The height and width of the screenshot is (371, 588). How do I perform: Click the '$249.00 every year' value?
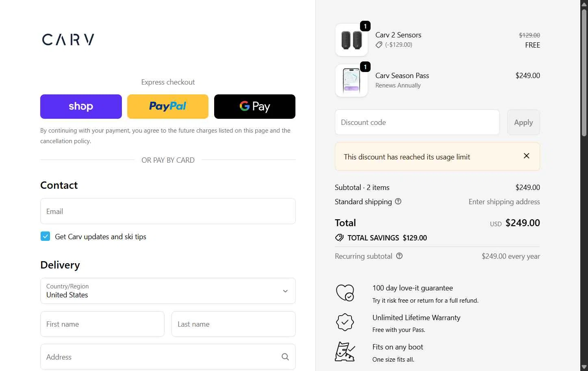point(511,256)
